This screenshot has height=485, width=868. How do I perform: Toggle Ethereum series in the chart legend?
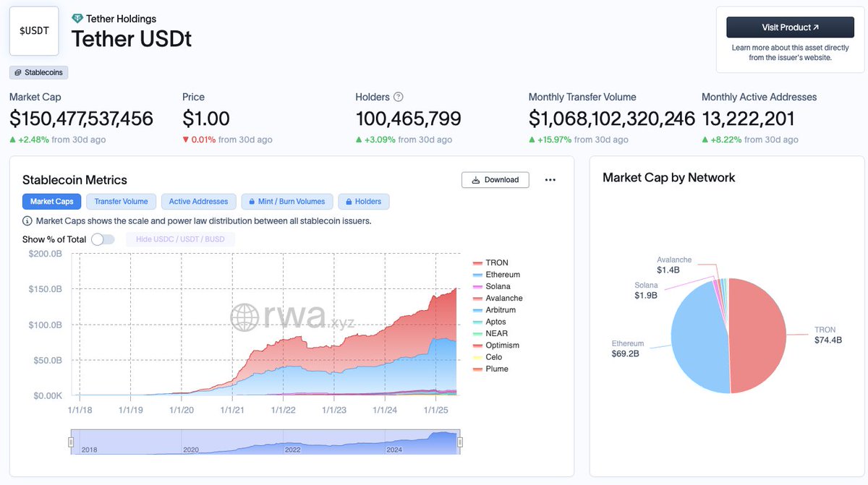point(496,275)
